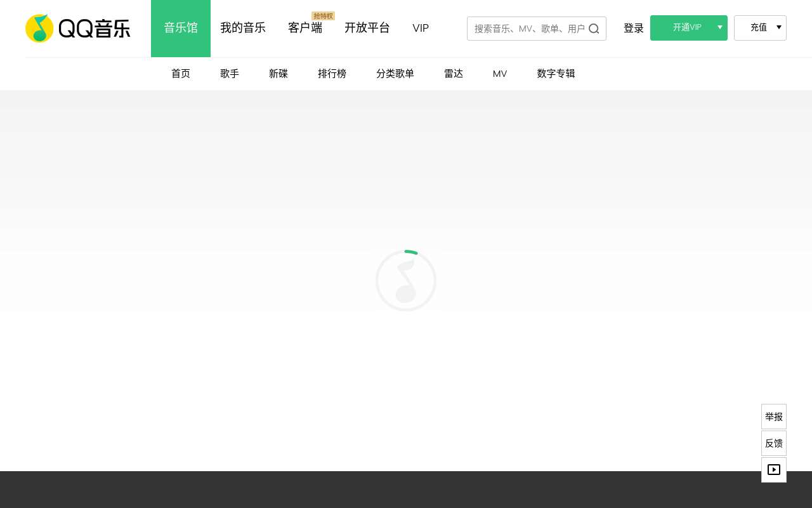Screen dimensions: 812x508
Task: Go to 新碟 section
Action: (278, 74)
